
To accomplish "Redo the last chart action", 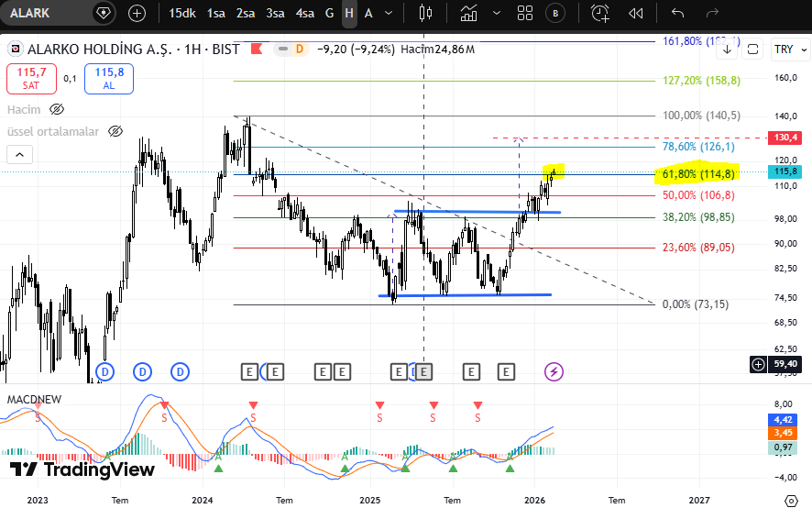I will (713, 13).
